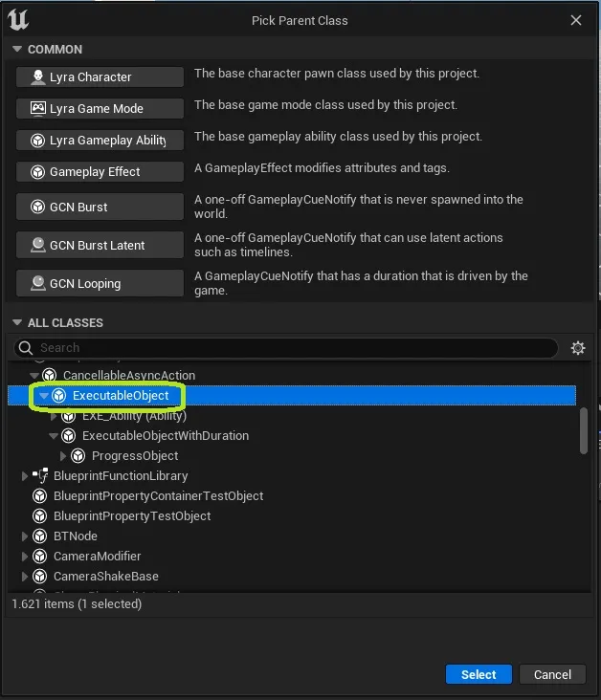Viewport: 601px width, 700px height.
Task: Collapse the ExecutableObject tree node
Action: coord(44,396)
